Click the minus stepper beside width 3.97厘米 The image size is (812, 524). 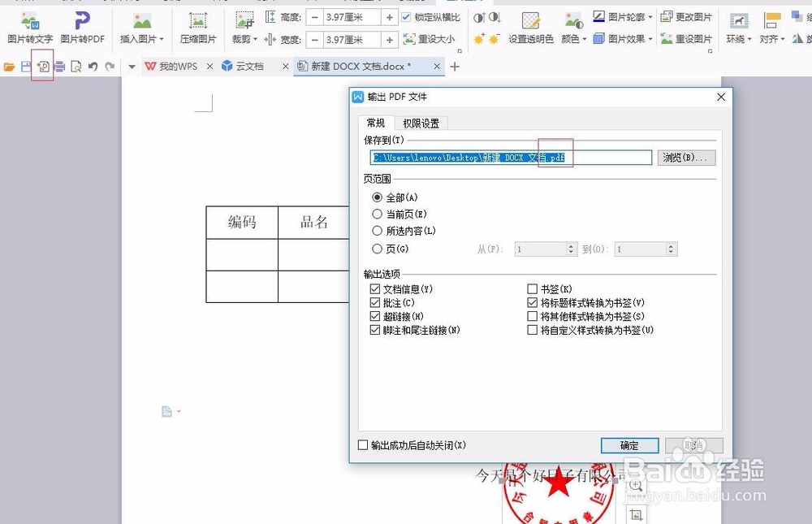[x=314, y=40]
